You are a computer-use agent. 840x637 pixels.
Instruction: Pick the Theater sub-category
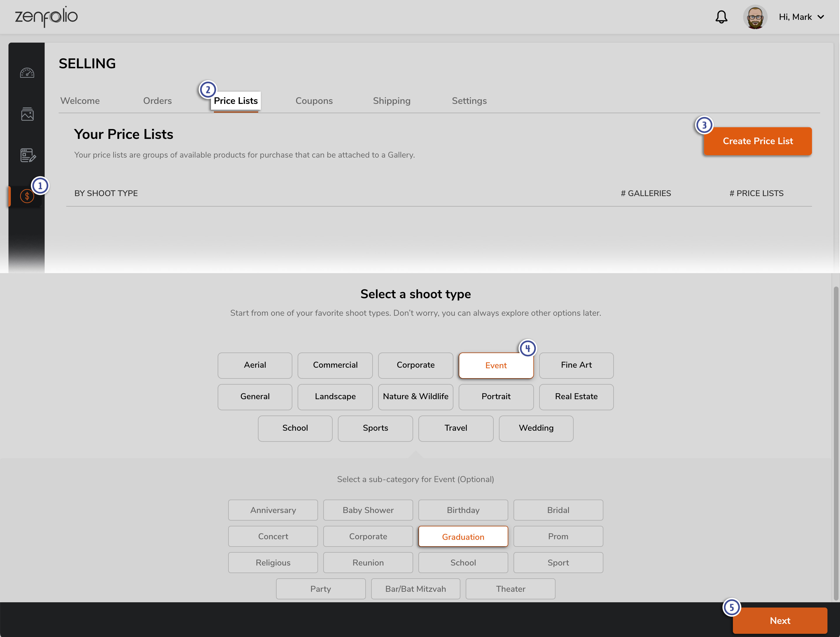(510, 589)
